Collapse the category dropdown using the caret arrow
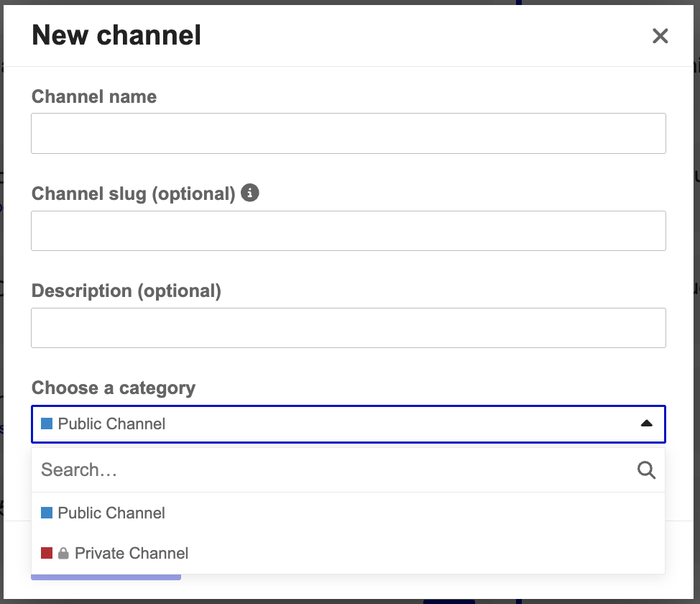The image size is (700, 604). 646,424
